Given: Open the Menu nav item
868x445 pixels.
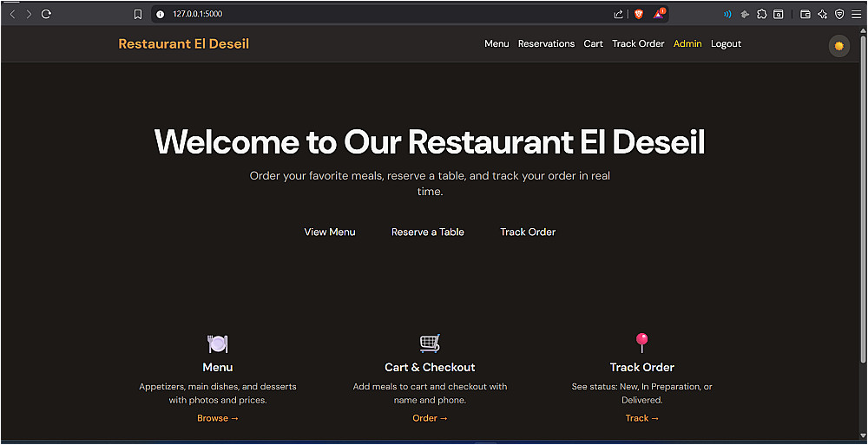Looking at the screenshot, I should point(496,43).
